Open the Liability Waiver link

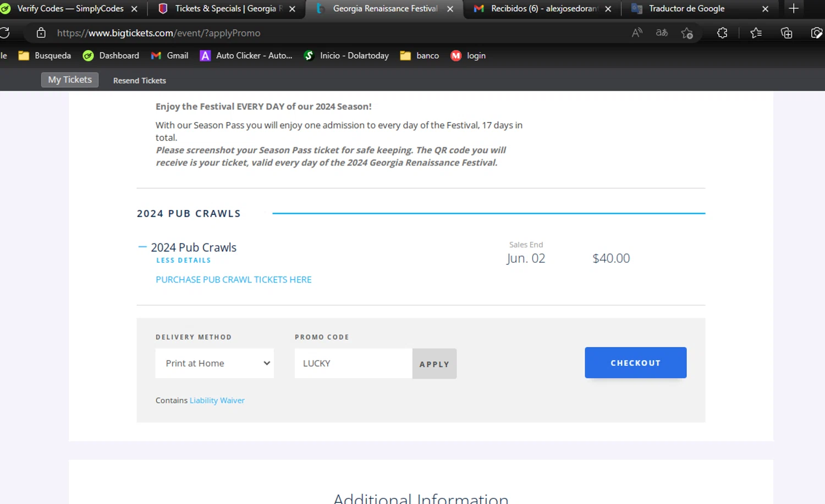click(x=217, y=401)
